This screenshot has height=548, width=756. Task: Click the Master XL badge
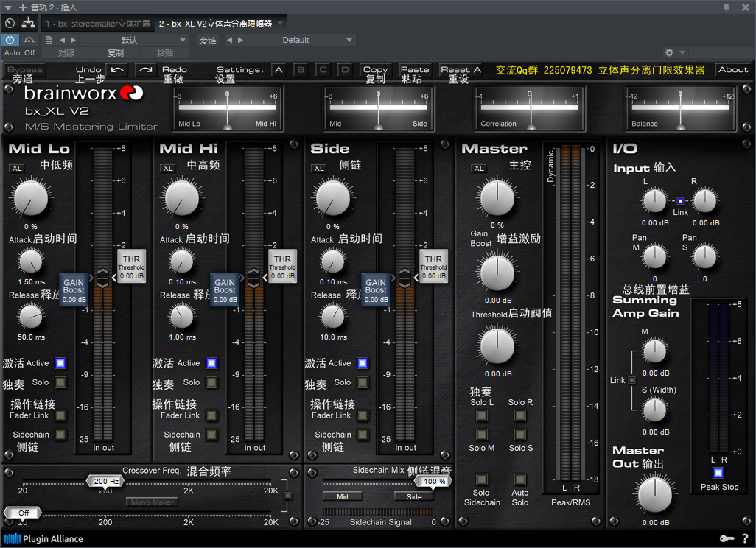click(479, 168)
